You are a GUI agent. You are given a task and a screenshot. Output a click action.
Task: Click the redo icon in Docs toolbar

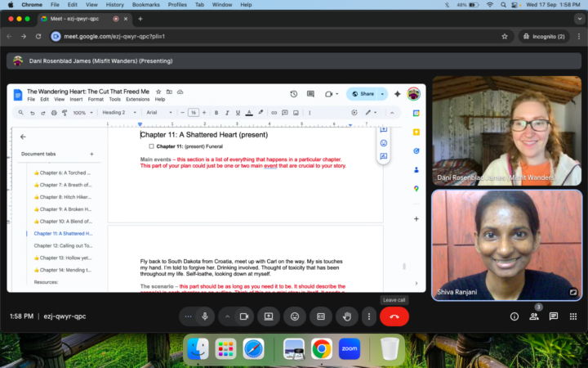(43, 113)
